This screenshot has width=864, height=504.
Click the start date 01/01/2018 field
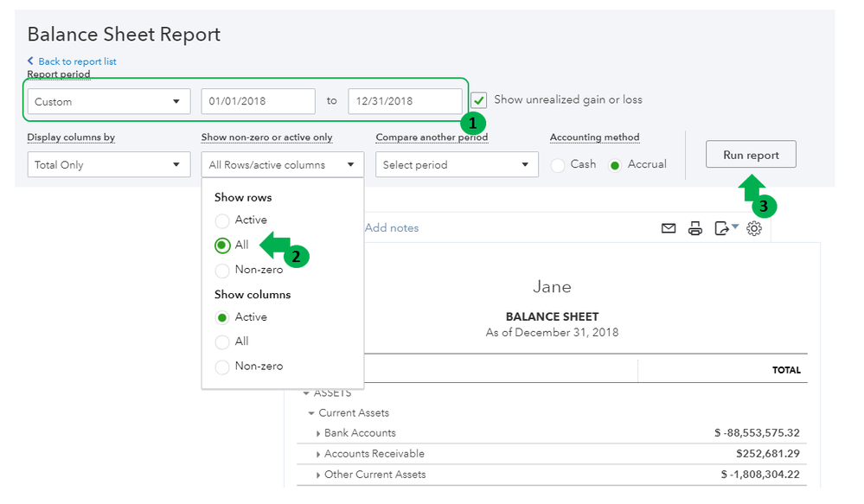click(258, 101)
